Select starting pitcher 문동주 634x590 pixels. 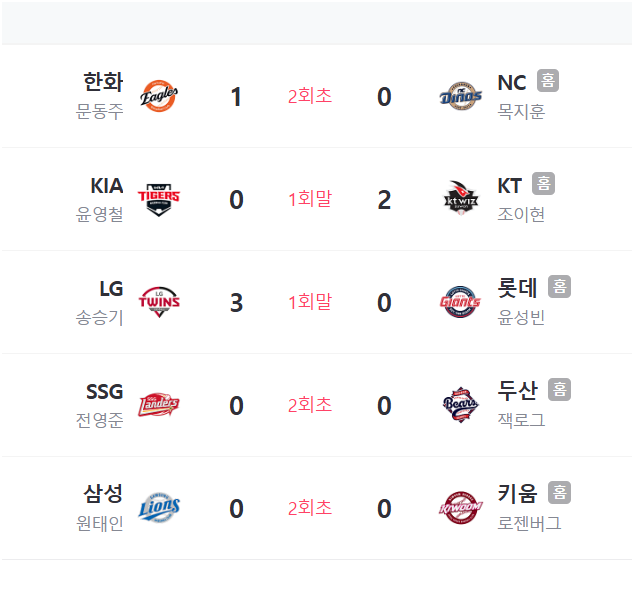pos(99,111)
